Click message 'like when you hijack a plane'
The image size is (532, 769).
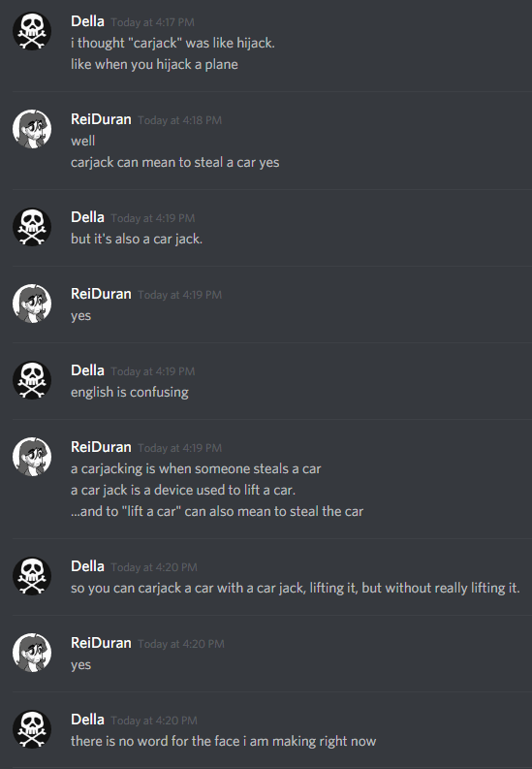[x=154, y=65]
